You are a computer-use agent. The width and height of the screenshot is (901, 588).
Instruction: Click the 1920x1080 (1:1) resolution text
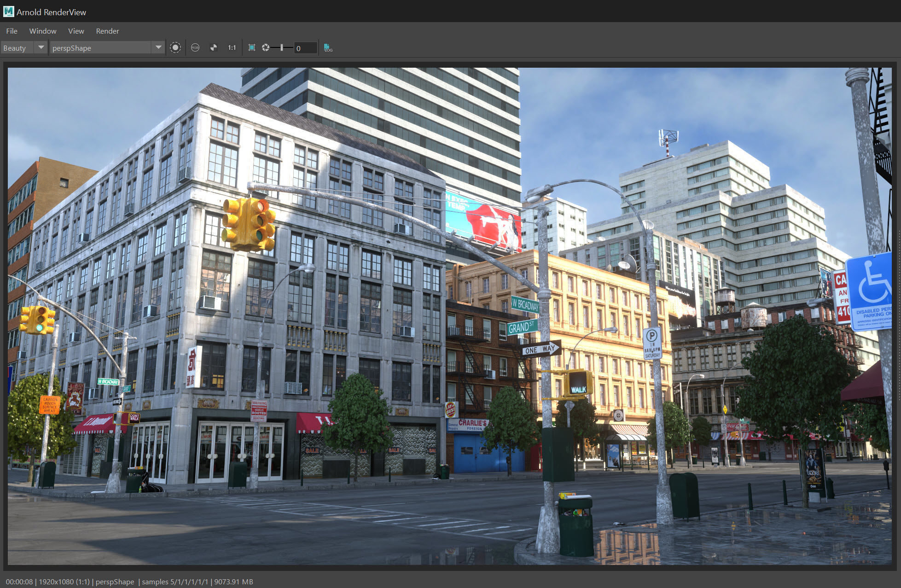click(x=64, y=582)
